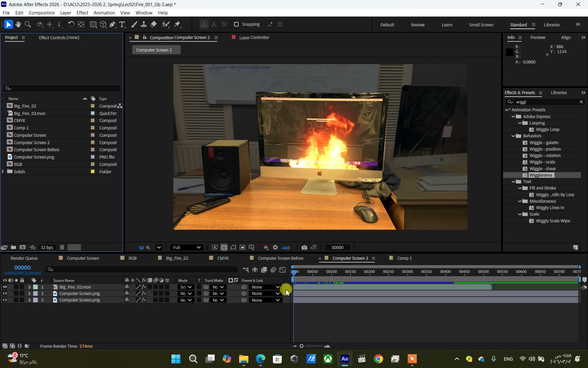Click the effects search field containing wiggl
Viewport: 588px width, 368px height.
point(545,102)
